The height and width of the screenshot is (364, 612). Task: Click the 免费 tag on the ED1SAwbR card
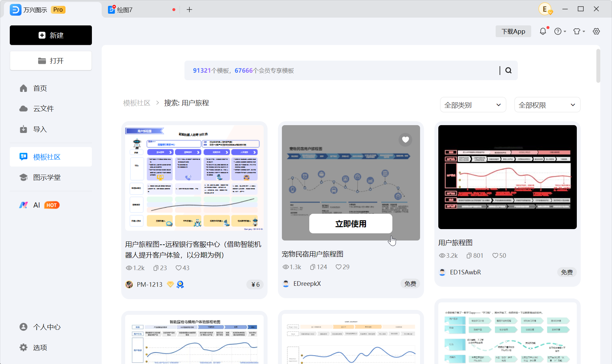(x=567, y=272)
